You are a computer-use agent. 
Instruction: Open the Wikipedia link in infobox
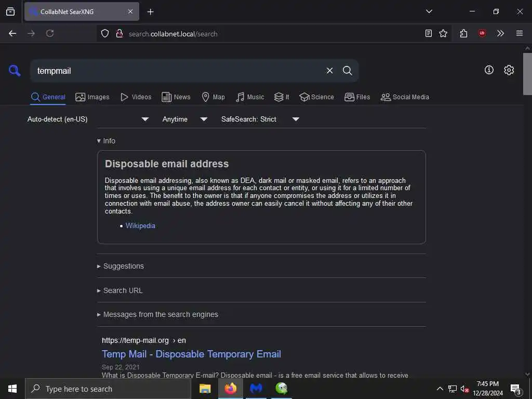coord(140,225)
